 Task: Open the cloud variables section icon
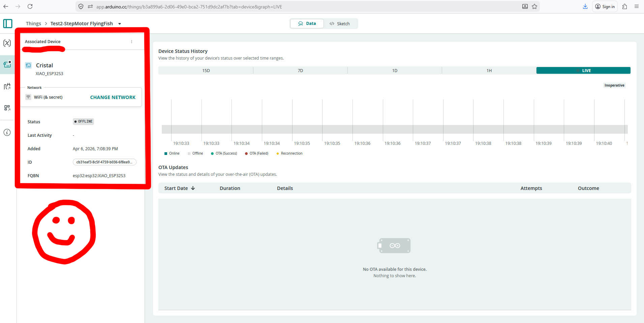pyautogui.click(x=7, y=43)
